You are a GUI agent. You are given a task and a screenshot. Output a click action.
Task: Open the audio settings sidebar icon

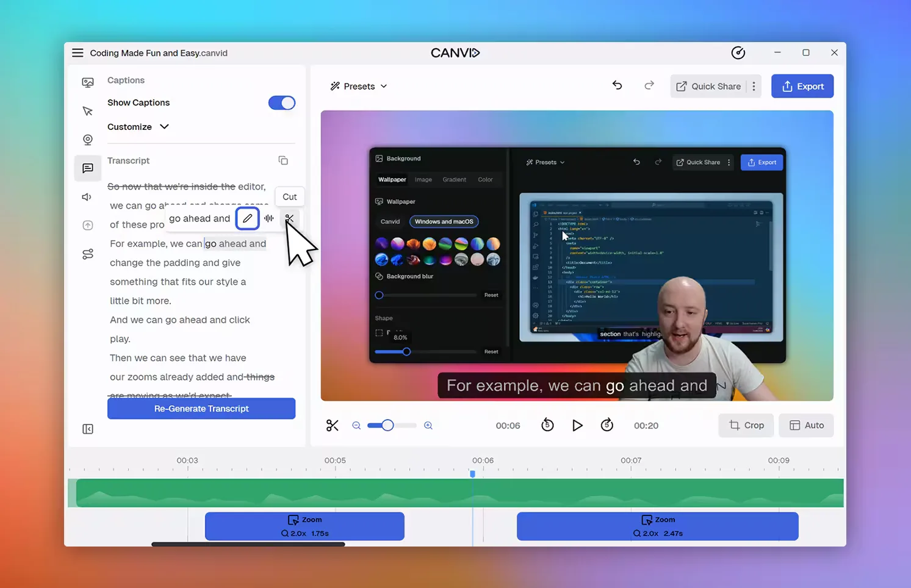tap(88, 197)
